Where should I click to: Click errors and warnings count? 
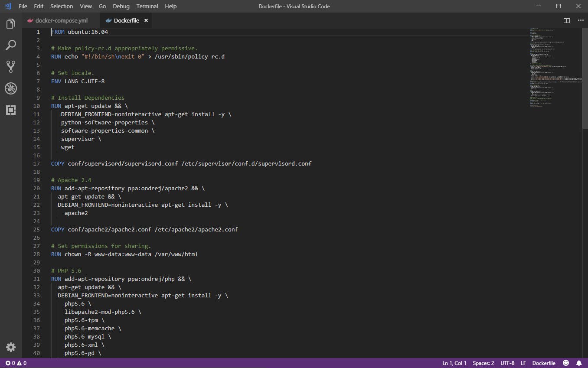(16, 363)
